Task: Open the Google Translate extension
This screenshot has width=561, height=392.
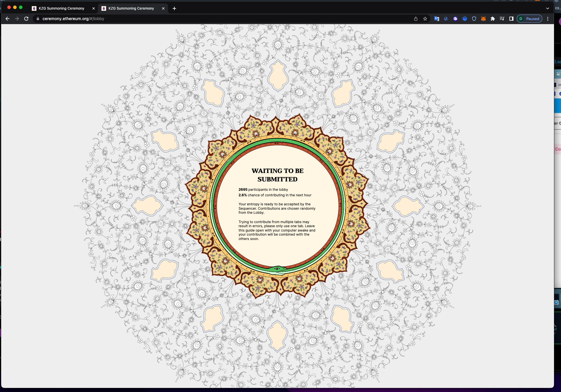Action: click(x=436, y=19)
